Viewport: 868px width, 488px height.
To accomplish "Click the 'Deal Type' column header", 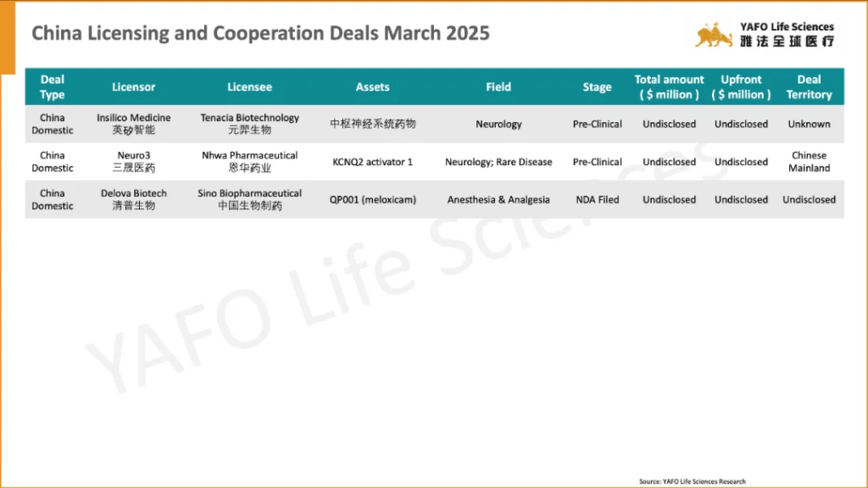I will tap(53, 87).
